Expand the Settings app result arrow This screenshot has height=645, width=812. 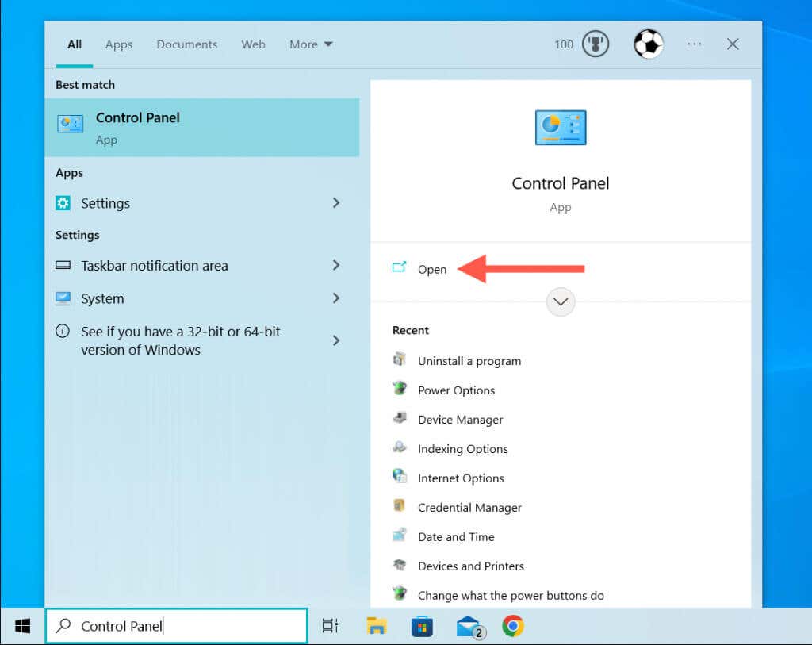[336, 203]
